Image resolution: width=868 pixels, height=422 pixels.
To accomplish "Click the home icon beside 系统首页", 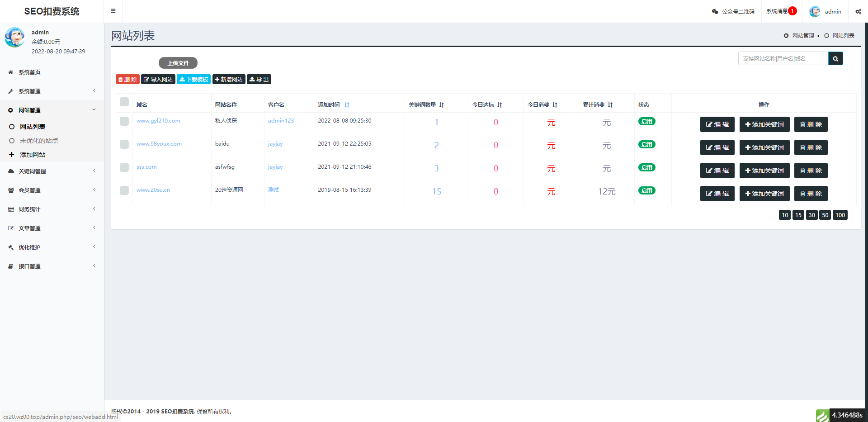I will 11,72.
